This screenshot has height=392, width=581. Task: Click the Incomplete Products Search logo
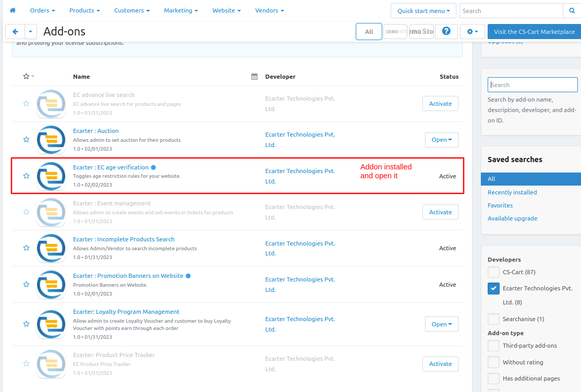tap(51, 248)
